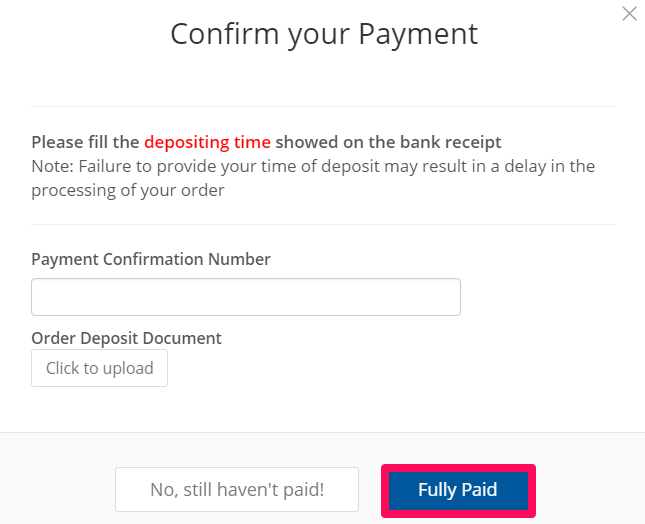Screen dimensions: 645x524
Task: Click the divider line below the title
Action: point(323,107)
